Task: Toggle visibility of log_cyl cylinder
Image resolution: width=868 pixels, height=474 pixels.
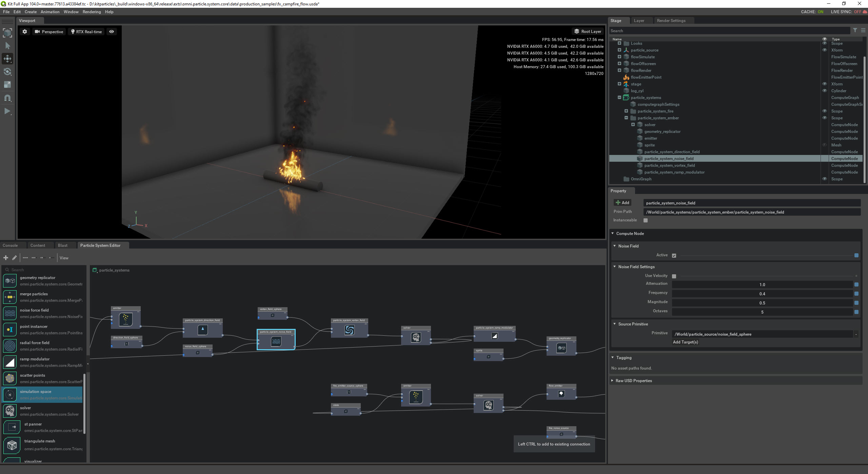Action: pos(825,91)
